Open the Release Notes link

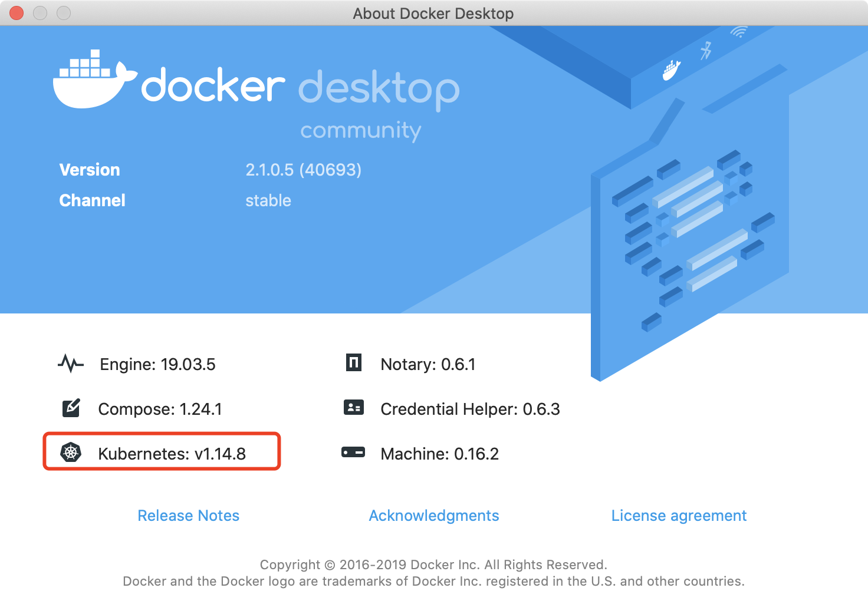pos(189,516)
